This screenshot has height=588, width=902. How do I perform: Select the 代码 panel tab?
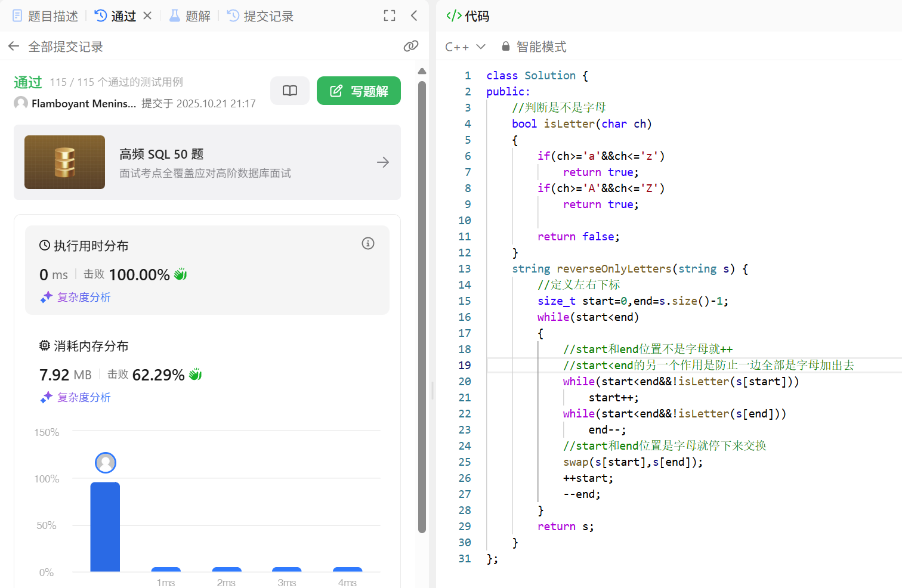[x=468, y=16]
